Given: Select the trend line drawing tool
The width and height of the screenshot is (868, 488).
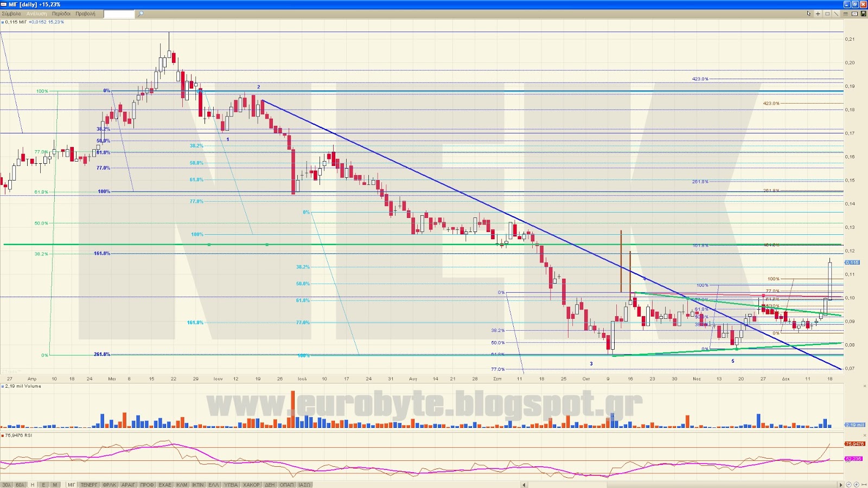Looking at the screenshot, I should (x=836, y=14).
